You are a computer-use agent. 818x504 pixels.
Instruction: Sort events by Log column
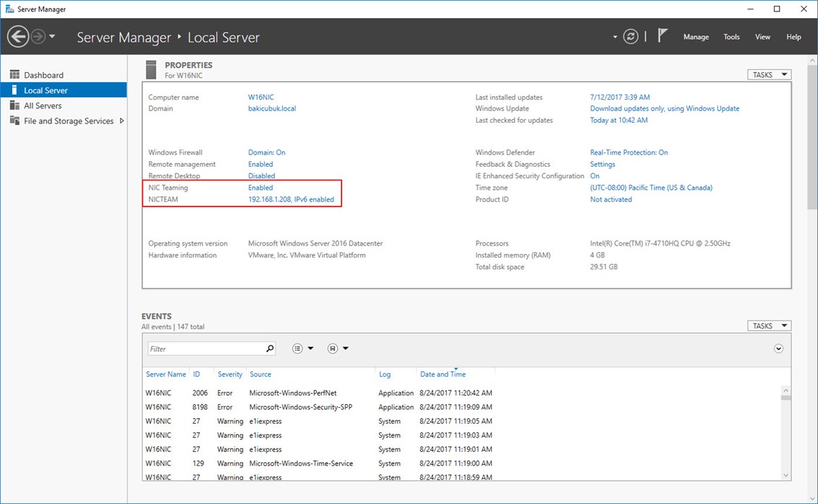pos(385,374)
